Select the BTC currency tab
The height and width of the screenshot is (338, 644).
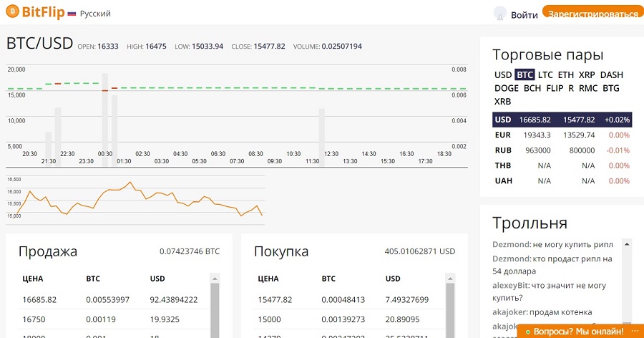click(525, 75)
